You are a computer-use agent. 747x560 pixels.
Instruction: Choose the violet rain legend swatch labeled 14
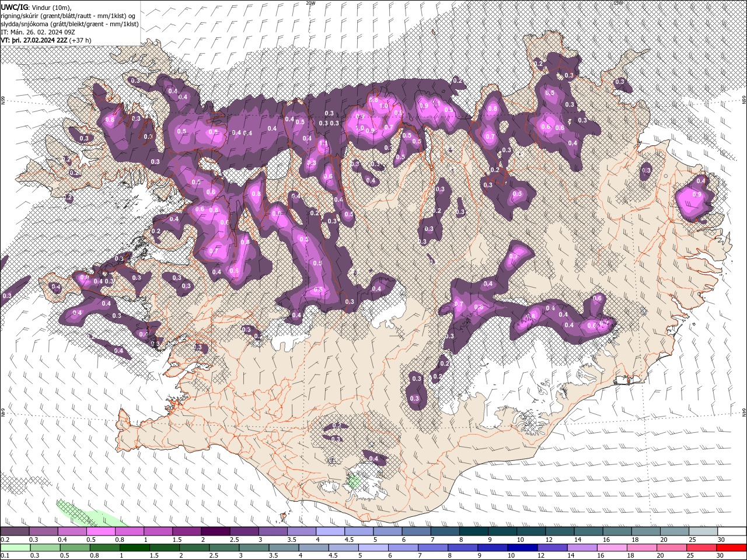(x=582, y=548)
